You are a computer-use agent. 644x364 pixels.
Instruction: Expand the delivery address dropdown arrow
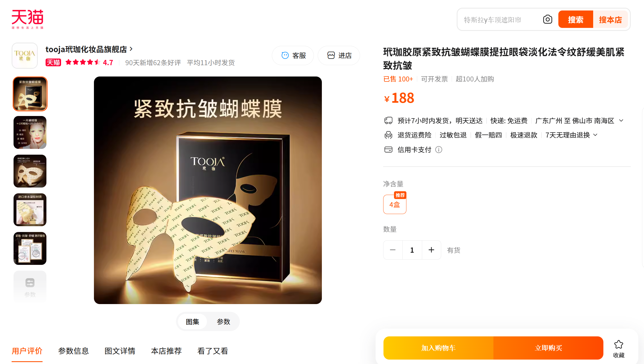point(621,121)
